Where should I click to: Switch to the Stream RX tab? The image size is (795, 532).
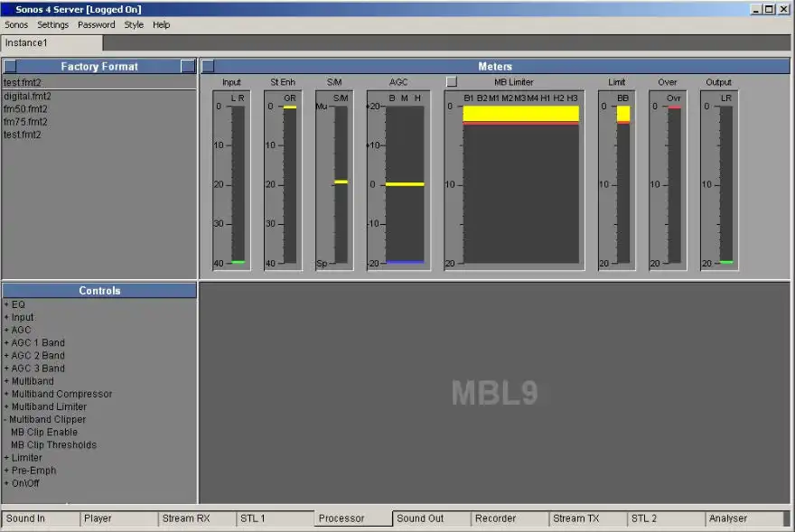(x=197, y=518)
